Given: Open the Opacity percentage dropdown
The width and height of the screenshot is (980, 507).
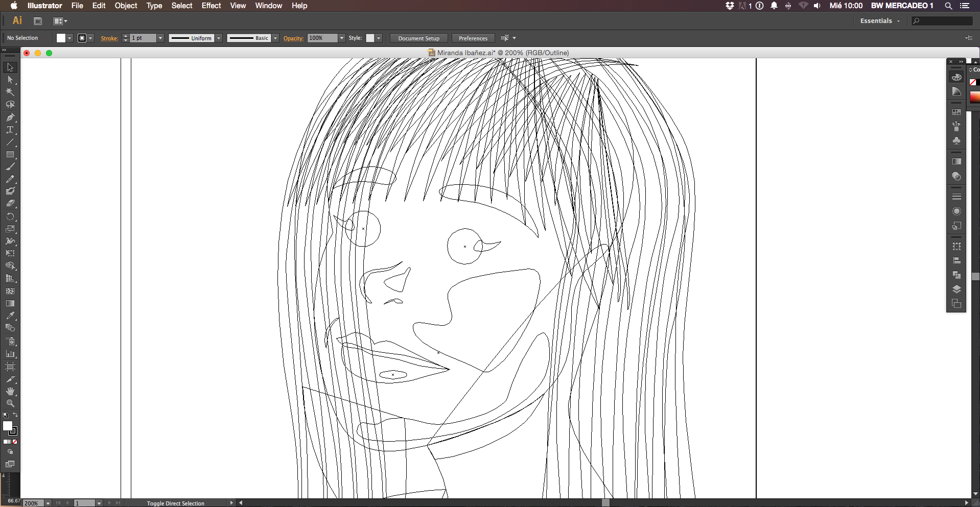Looking at the screenshot, I should pyautogui.click(x=342, y=38).
